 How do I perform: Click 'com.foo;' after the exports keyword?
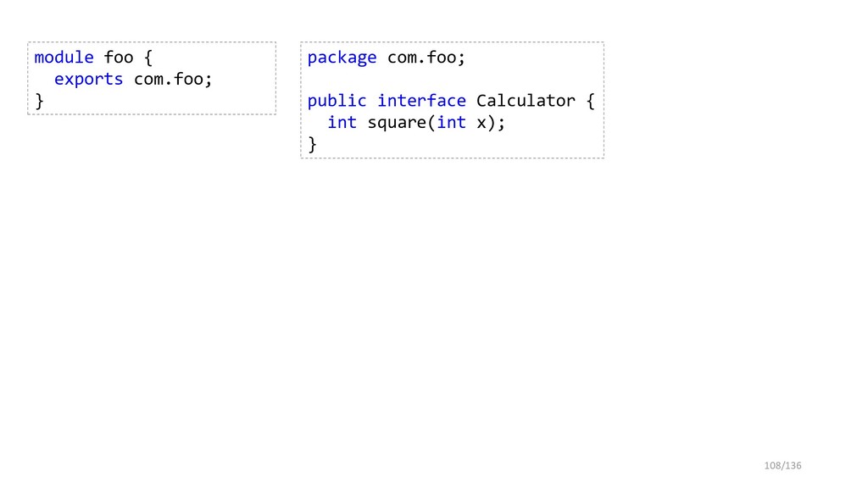173,79
